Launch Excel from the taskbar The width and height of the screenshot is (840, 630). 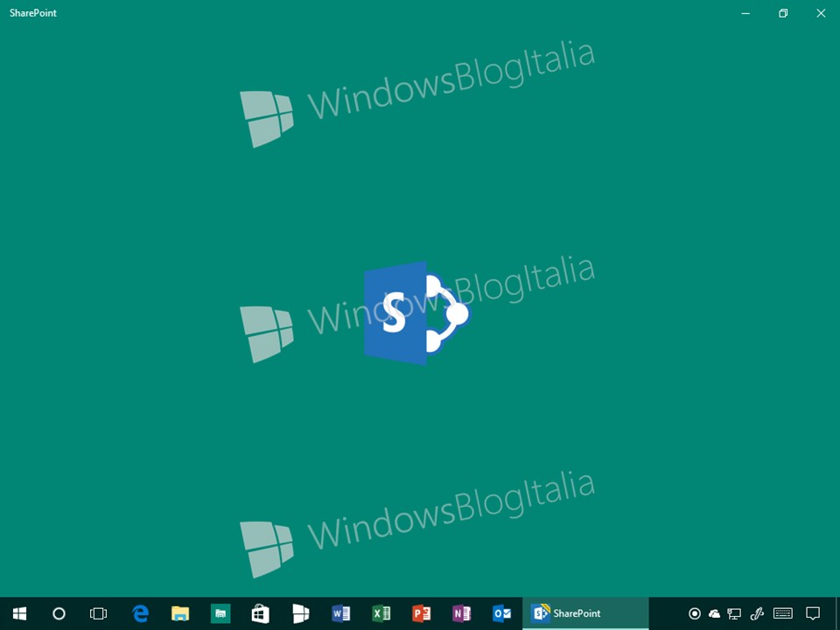click(x=381, y=613)
